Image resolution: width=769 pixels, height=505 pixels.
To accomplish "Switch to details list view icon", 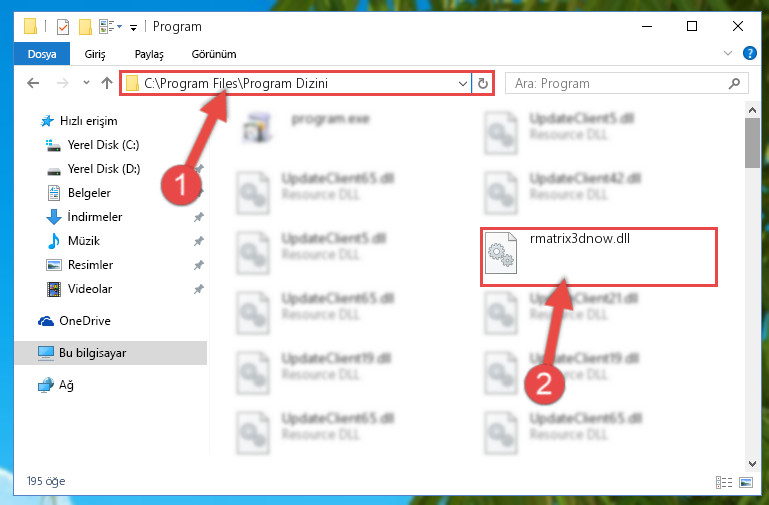I will (724, 482).
